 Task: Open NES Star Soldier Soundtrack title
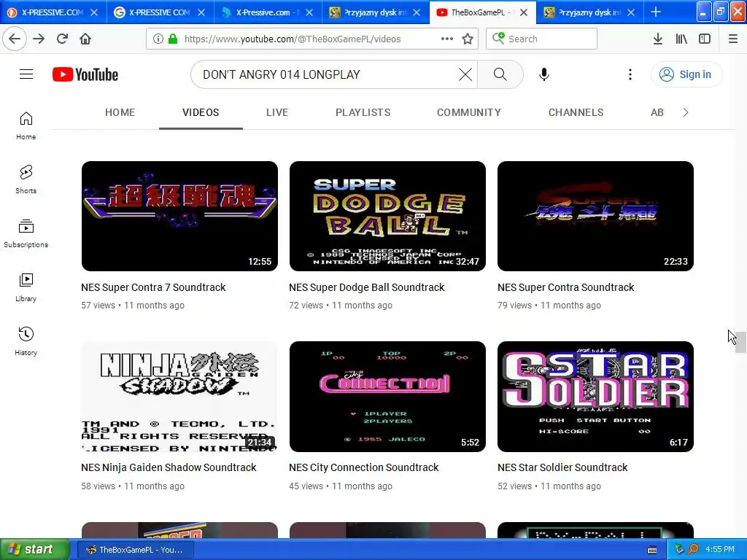point(562,467)
